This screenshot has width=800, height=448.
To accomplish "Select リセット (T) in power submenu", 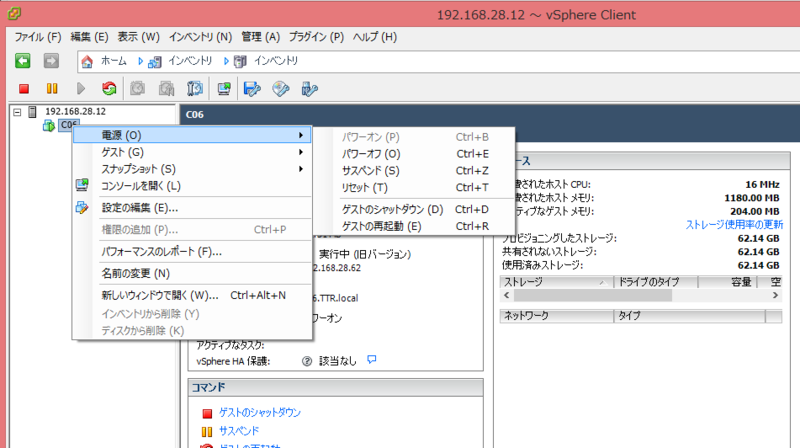I will coord(414,187).
